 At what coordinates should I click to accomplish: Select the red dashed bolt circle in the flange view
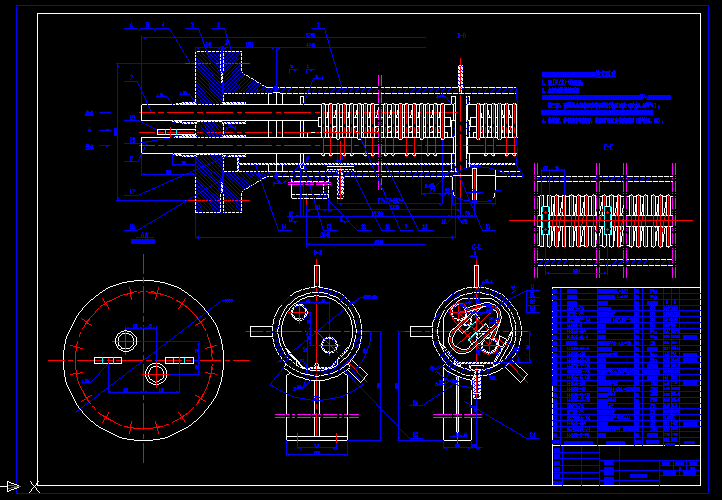pyautogui.click(x=143, y=360)
